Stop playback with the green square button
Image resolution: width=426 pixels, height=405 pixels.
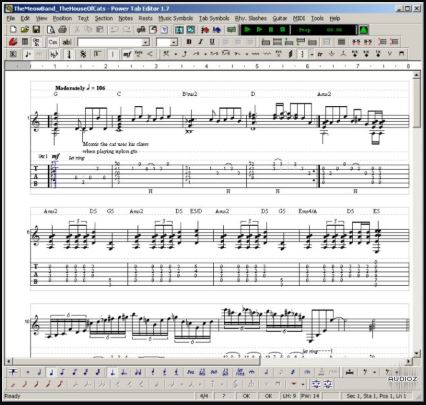click(283, 30)
